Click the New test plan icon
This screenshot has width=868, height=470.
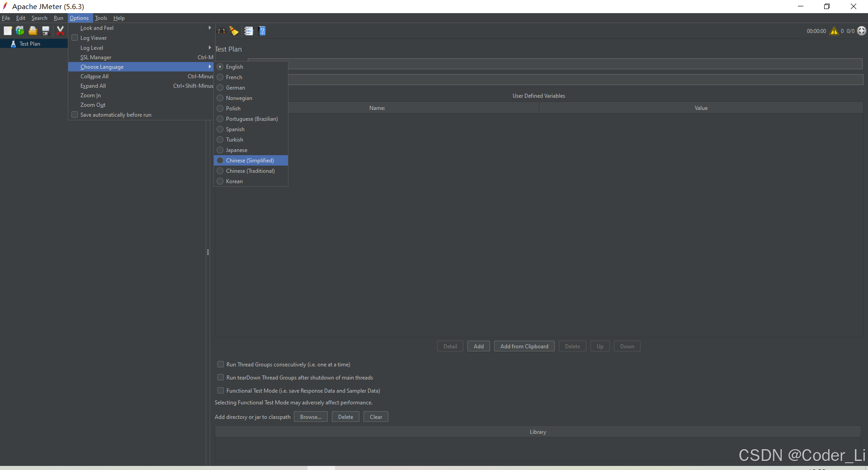click(8, 31)
